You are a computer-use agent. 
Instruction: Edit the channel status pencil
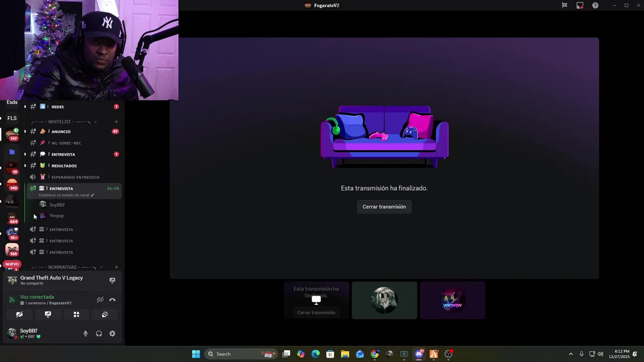pos(92,195)
